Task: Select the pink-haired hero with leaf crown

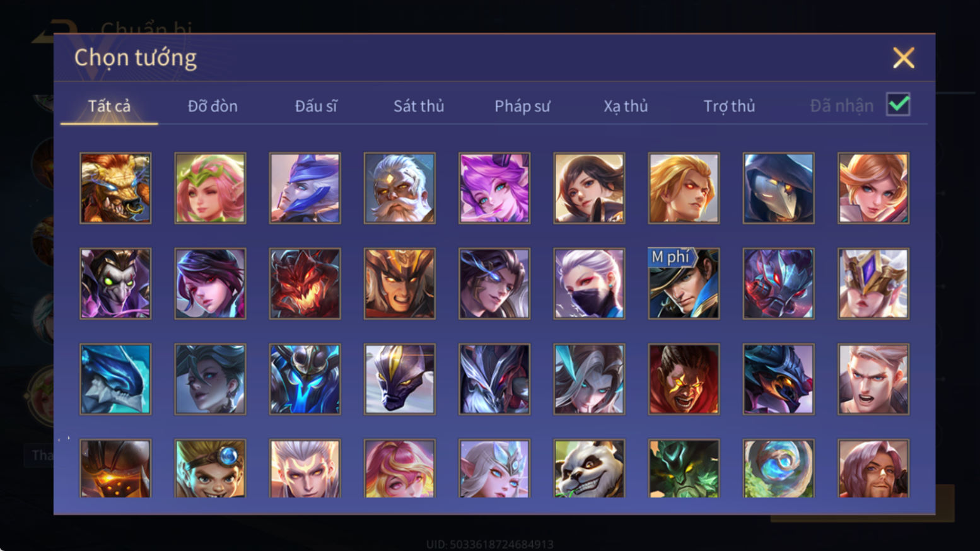Action: [210, 188]
